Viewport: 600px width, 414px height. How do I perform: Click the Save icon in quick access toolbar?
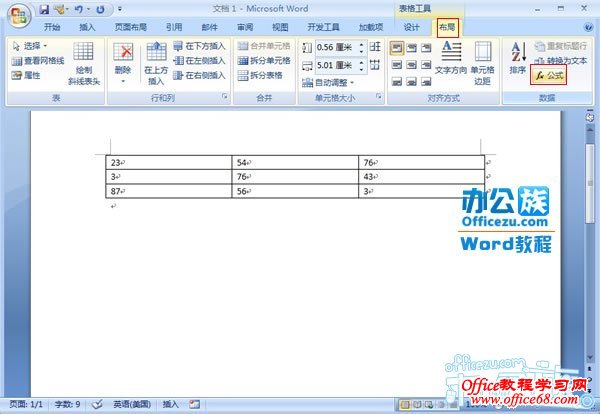(44, 9)
